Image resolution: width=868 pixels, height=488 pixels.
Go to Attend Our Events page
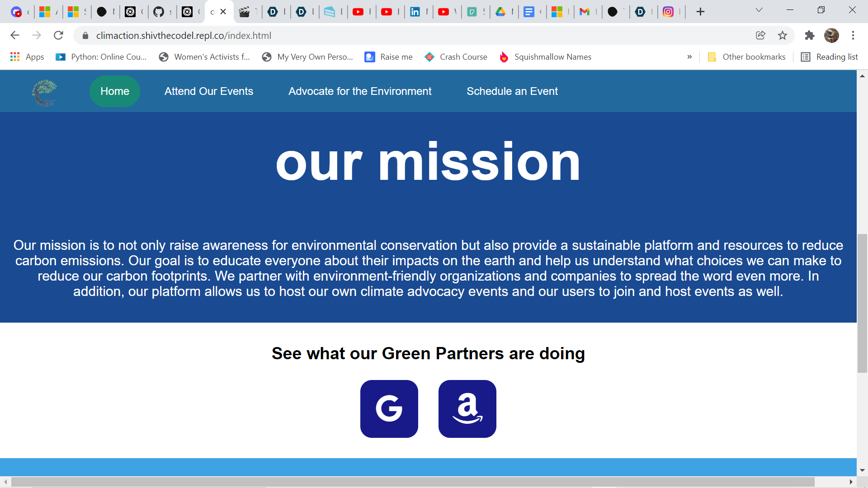pos(208,91)
